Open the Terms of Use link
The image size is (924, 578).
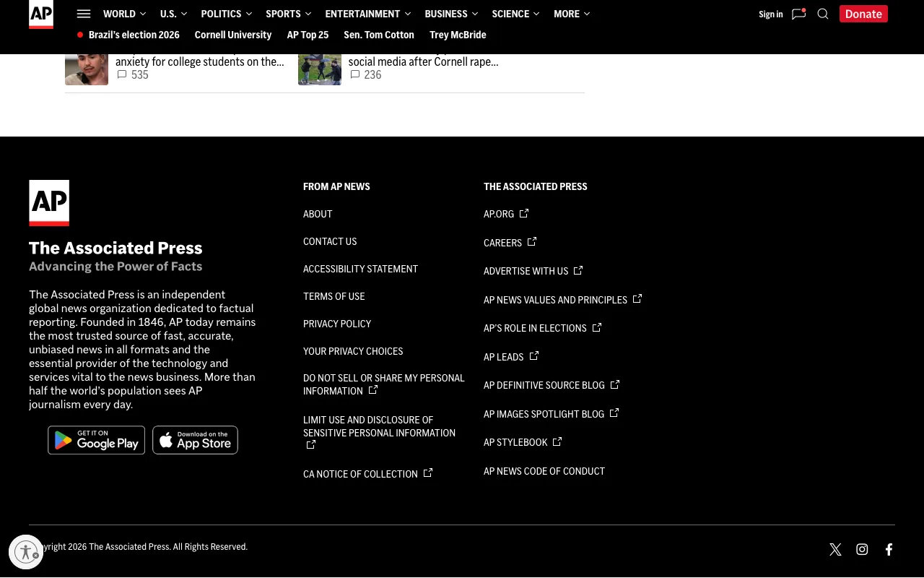click(334, 296)
